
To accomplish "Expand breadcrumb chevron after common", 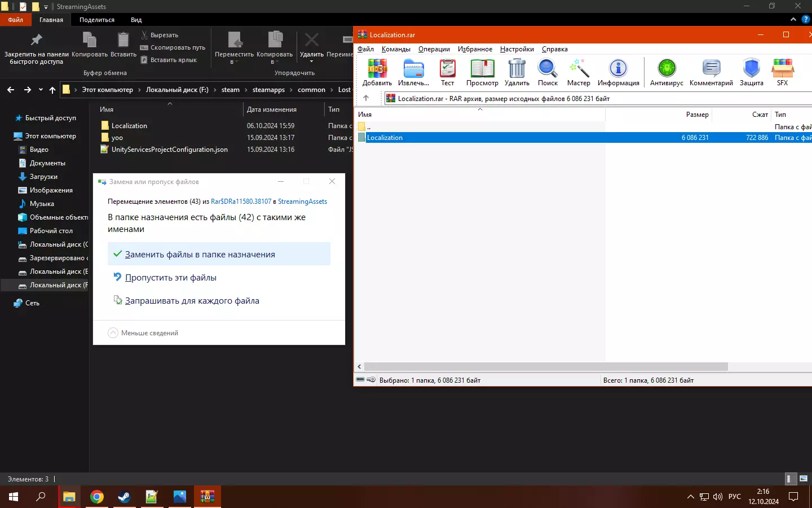I will (332, 90).
